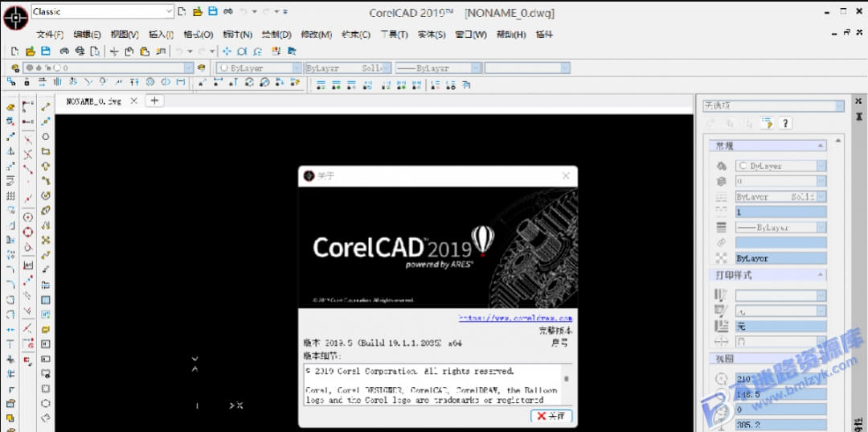Close the Properties panel with X
This screenshot has width=868, height=432.
[858, 101]
